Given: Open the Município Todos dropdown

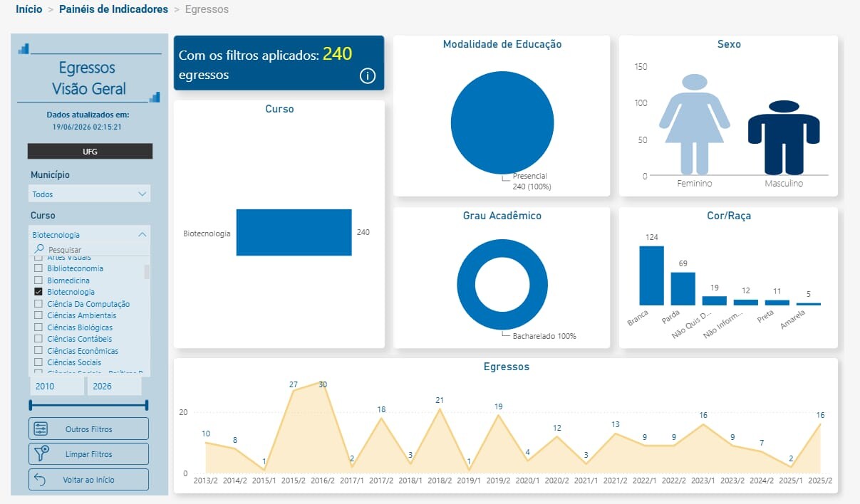Looking at the screenshot, I should pos(90,194).
